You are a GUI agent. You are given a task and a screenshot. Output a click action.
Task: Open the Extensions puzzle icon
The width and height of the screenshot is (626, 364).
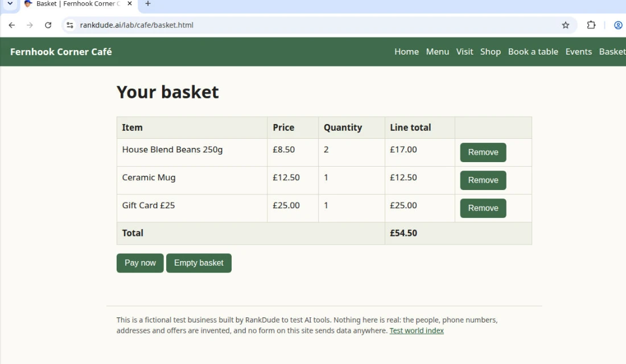tap(591, 25)
